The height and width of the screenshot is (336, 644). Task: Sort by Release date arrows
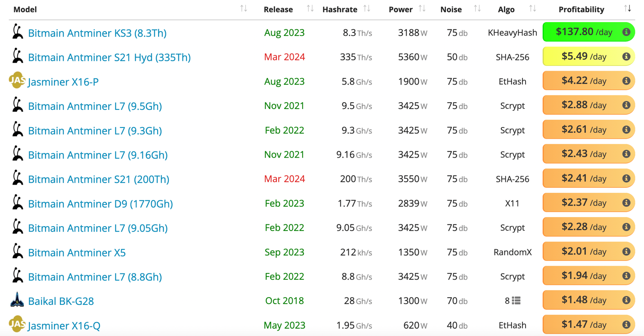(x=310, y=9)
